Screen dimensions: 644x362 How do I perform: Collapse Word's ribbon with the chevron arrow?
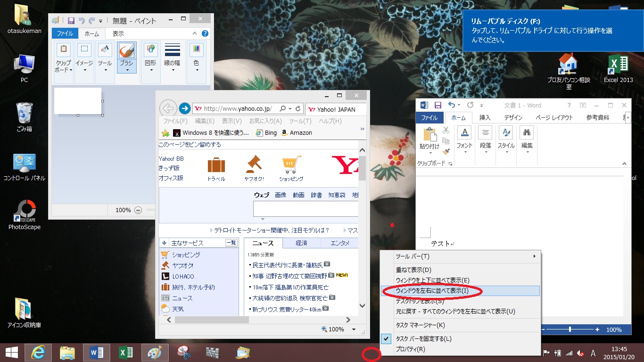(624, 164)
